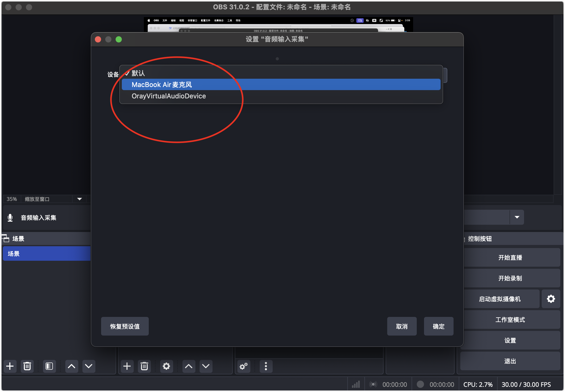Cancel the dialog with 取消
Image resolution: width=565 pixels, height=392 pixels.
click(x=402, y=326)
